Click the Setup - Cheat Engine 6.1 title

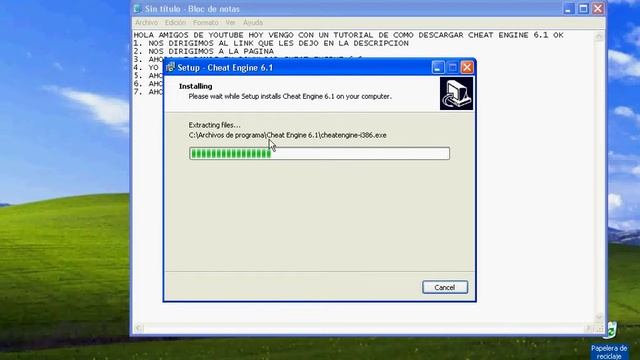tap(225, 68)
